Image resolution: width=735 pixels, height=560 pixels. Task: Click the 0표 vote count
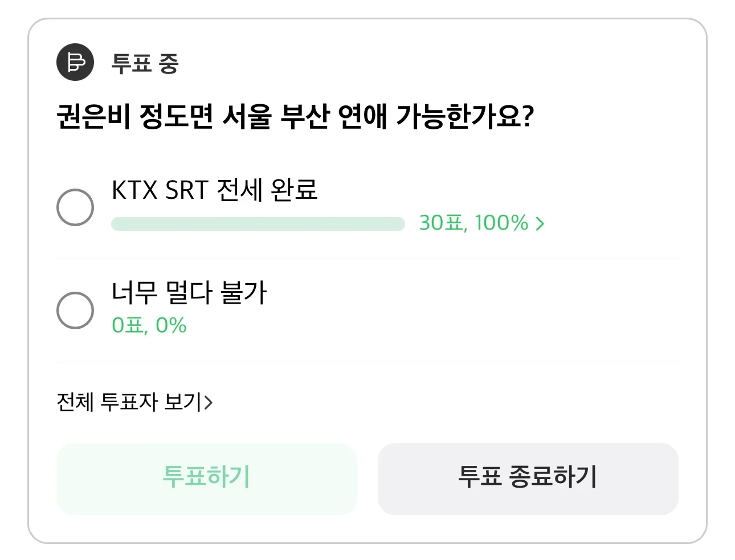[x=128, y=326]
